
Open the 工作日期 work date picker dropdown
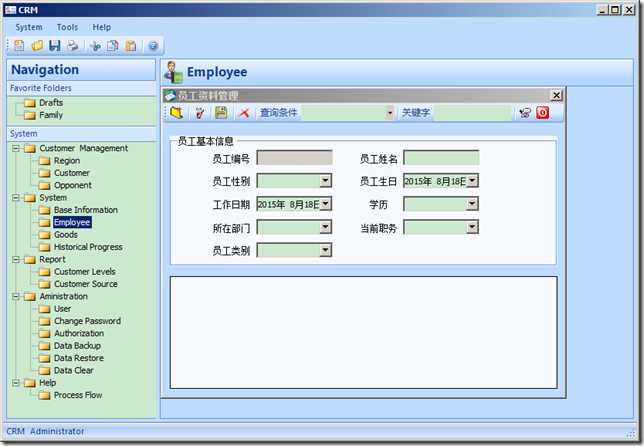pos(325,204)
